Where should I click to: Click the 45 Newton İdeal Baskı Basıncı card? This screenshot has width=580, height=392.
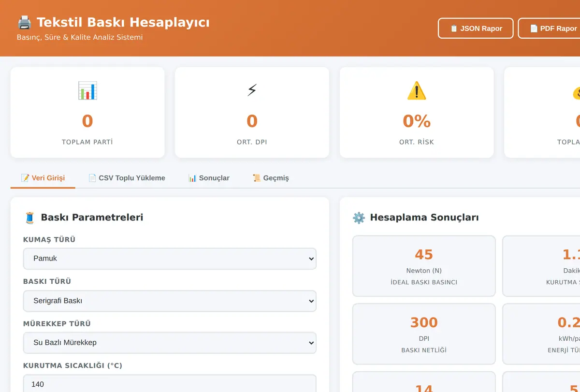tap(424, 266)
